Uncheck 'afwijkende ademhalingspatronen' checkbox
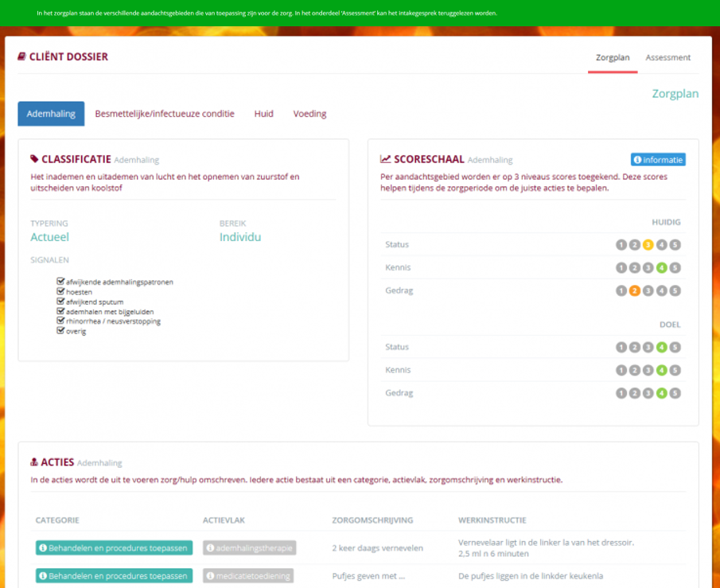 pyautogui.click(x=60, y=282)
